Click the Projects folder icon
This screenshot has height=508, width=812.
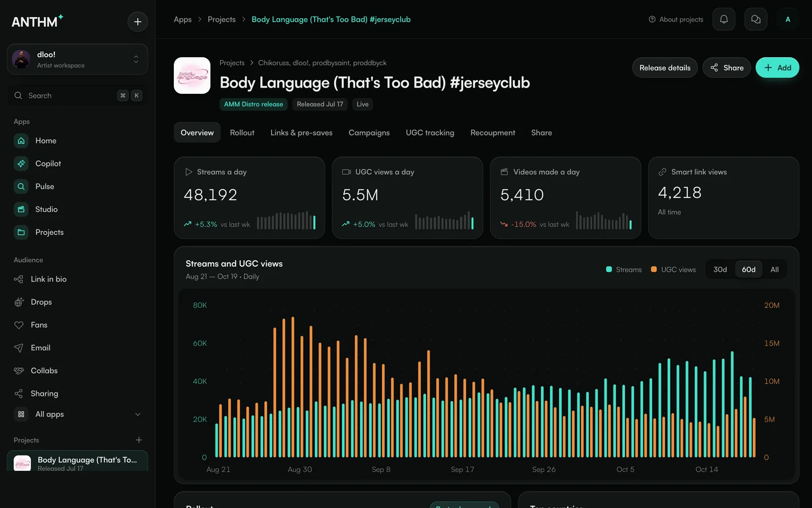tap(21, 232)
